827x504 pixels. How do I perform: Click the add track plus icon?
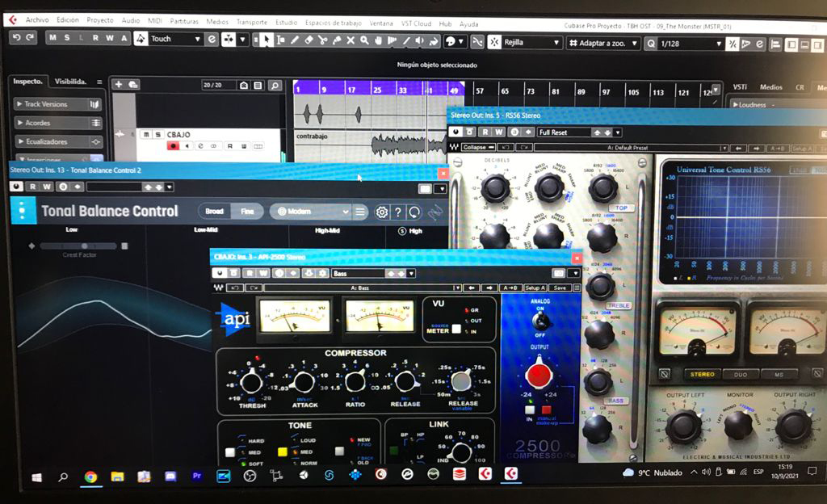click(118, 85)
